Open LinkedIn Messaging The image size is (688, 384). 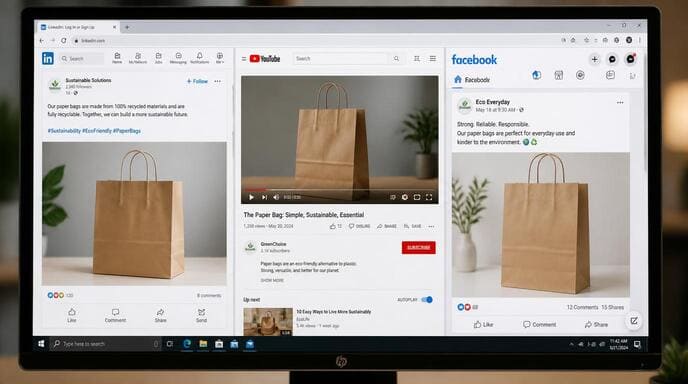pos(178,58)
